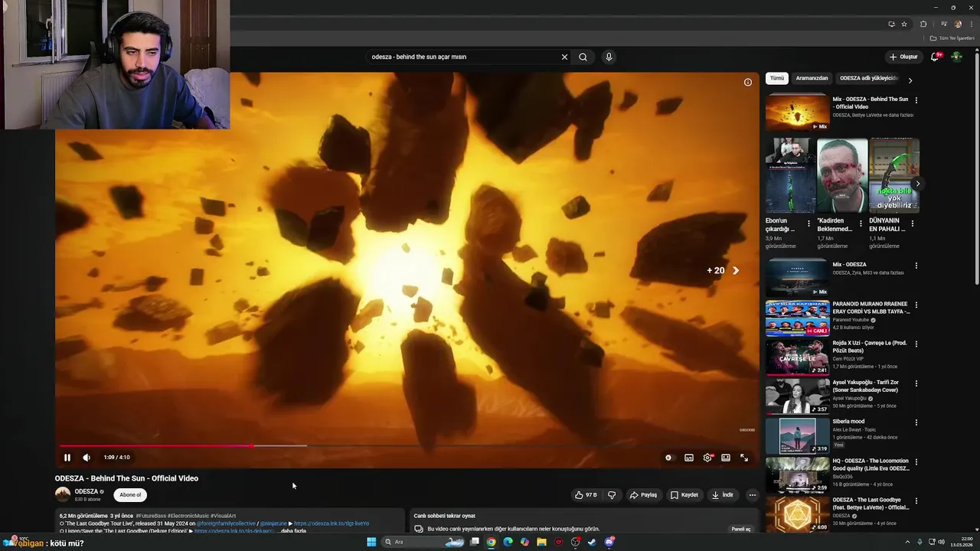Open the Siberia mood video thumbnail
Image resolution: width=980 pixels, height=551 pixels.
point(797,435)
